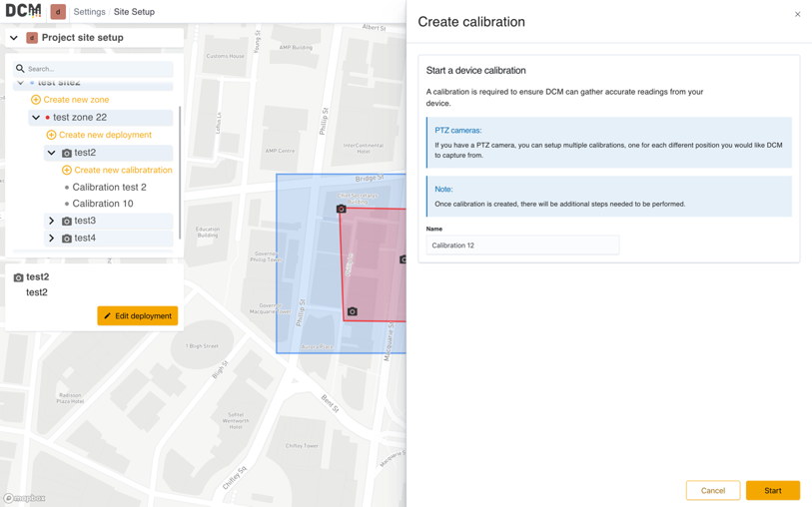The height and width of the screenshot is (507, 812).
Task: Select Calibration test 2 in the tree
Action: (109, 187)
